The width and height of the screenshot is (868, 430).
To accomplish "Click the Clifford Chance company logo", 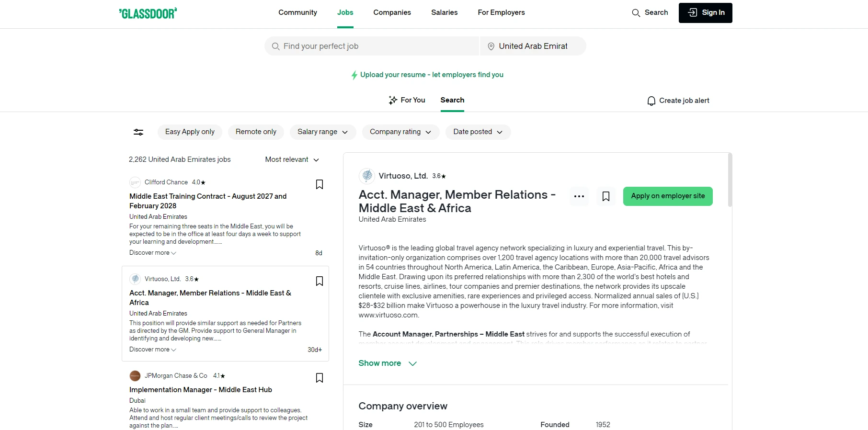I will tap(135, 182).
